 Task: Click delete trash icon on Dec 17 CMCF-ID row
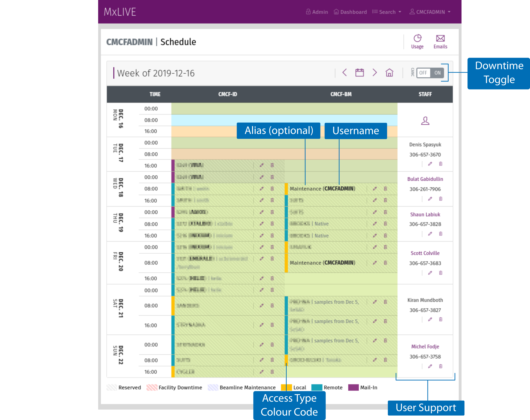(x=273, y=165)
